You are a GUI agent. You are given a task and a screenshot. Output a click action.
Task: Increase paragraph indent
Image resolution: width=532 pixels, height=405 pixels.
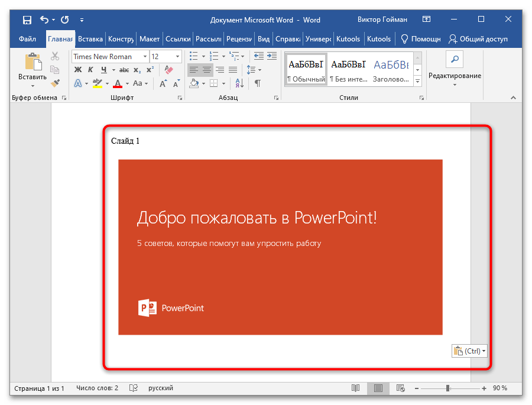point(272,56)
